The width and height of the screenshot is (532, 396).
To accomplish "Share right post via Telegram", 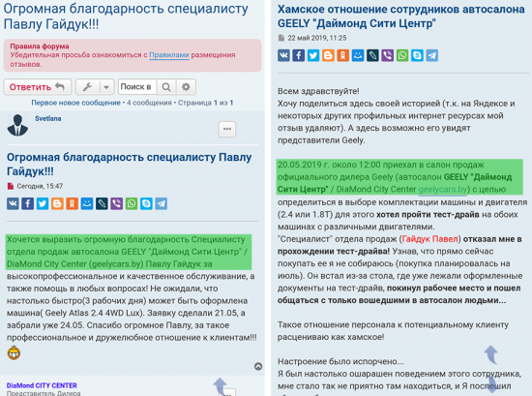I will (x=432, y=55).
